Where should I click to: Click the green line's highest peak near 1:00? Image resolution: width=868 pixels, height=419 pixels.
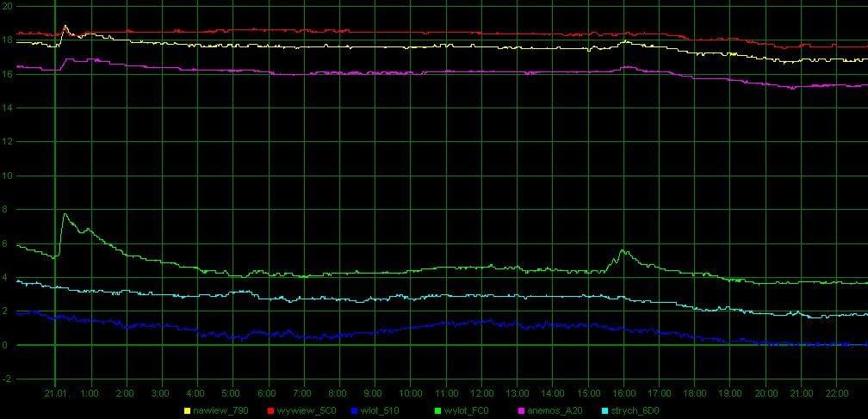point(65,214)
